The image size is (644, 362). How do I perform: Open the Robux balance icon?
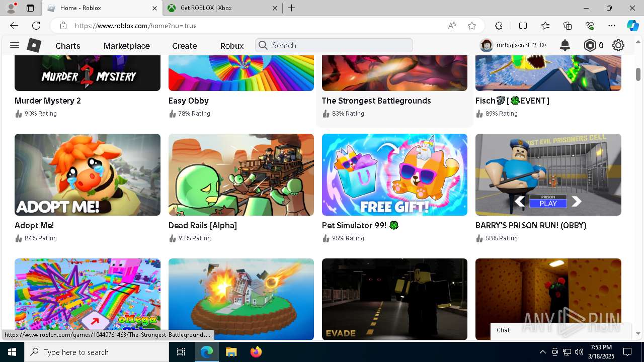590,45
